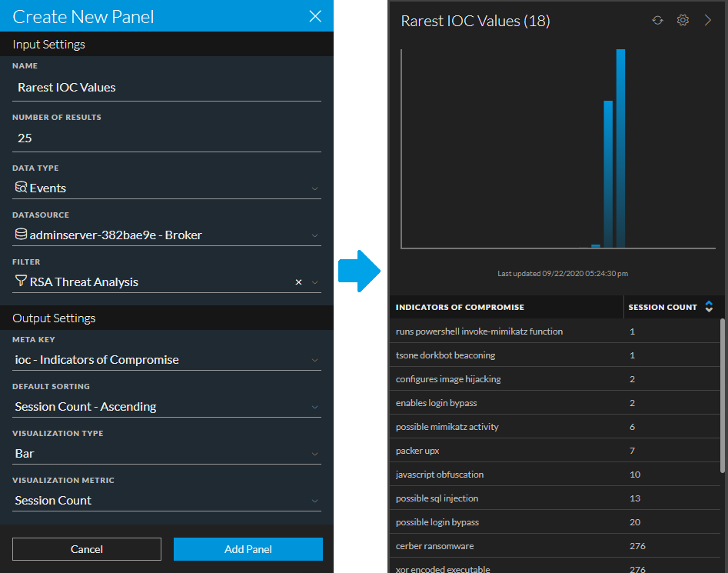Open the Visualization Metric dropdown
The image size is (728, 573).
(x=314, y=501)
